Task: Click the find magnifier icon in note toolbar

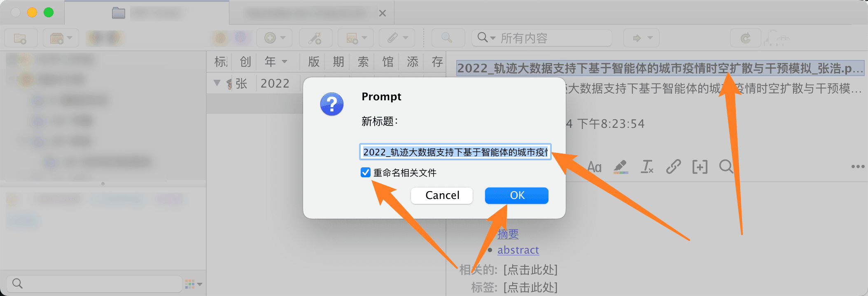Action: (726, 167)
